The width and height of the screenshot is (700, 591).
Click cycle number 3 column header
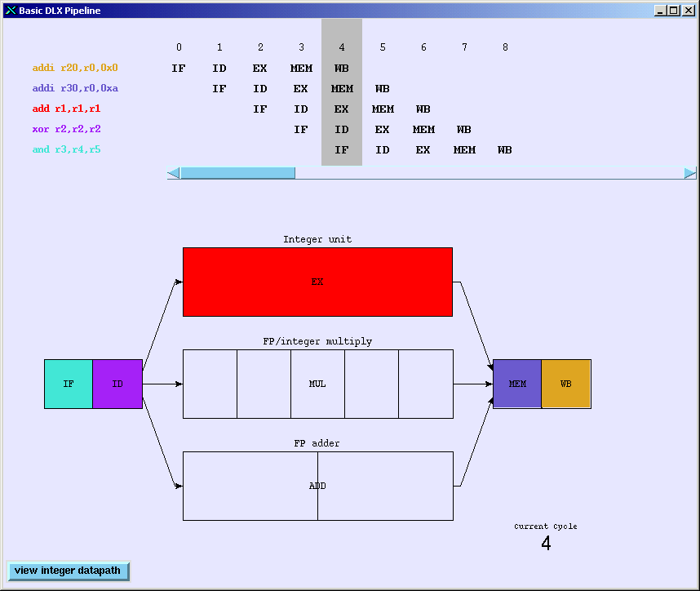[301, 47]
